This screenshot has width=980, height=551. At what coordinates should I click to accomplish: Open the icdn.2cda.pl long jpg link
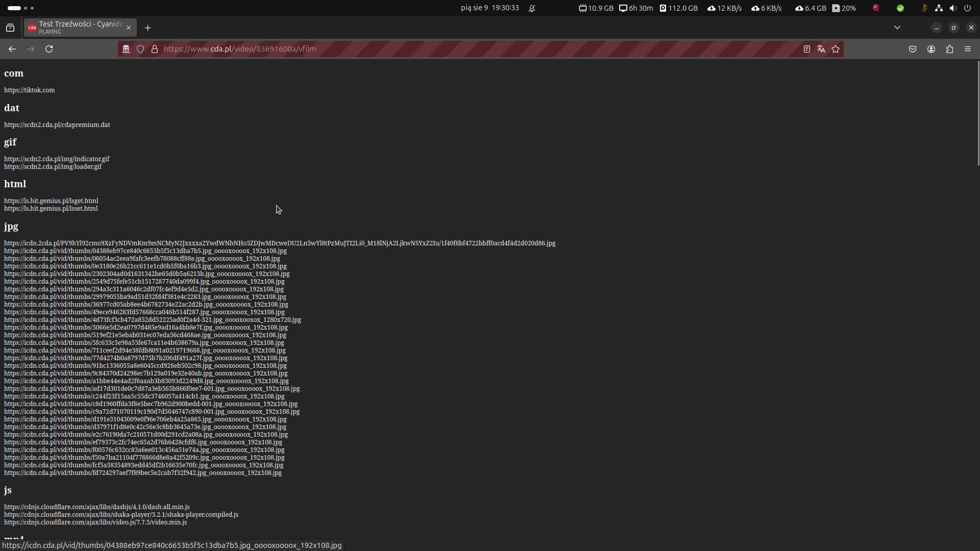(280, 243)
